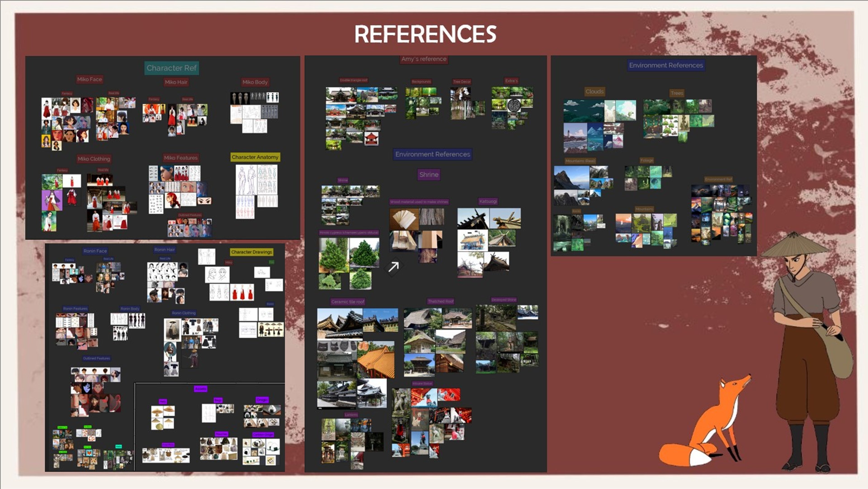Click the Clouds section label

[x=594, y=91]
